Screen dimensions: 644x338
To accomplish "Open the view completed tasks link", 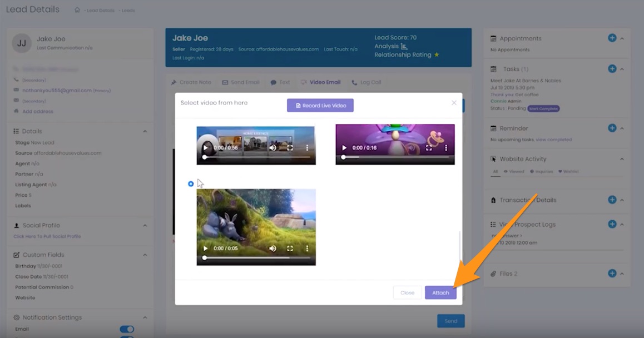I will [x=554, y=140].
